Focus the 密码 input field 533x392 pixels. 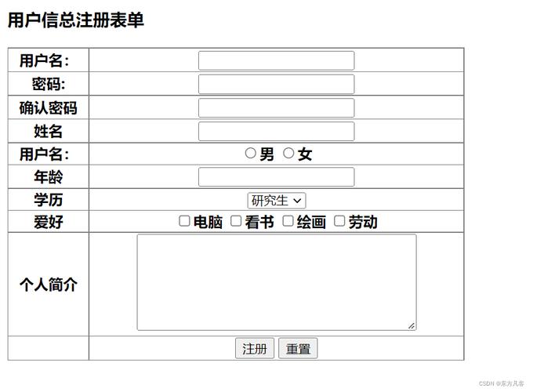tap(277, 84)
